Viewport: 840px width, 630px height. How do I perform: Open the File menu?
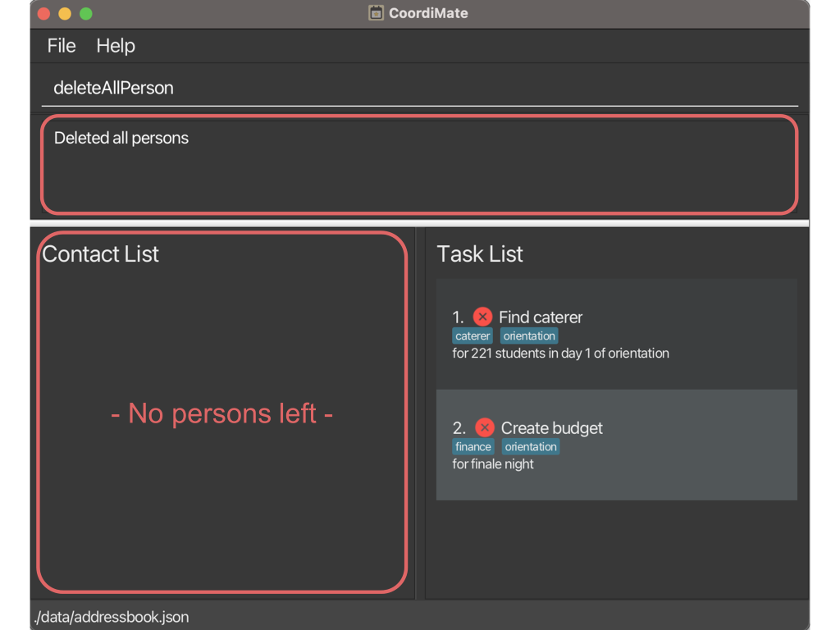tap(62, 46)
